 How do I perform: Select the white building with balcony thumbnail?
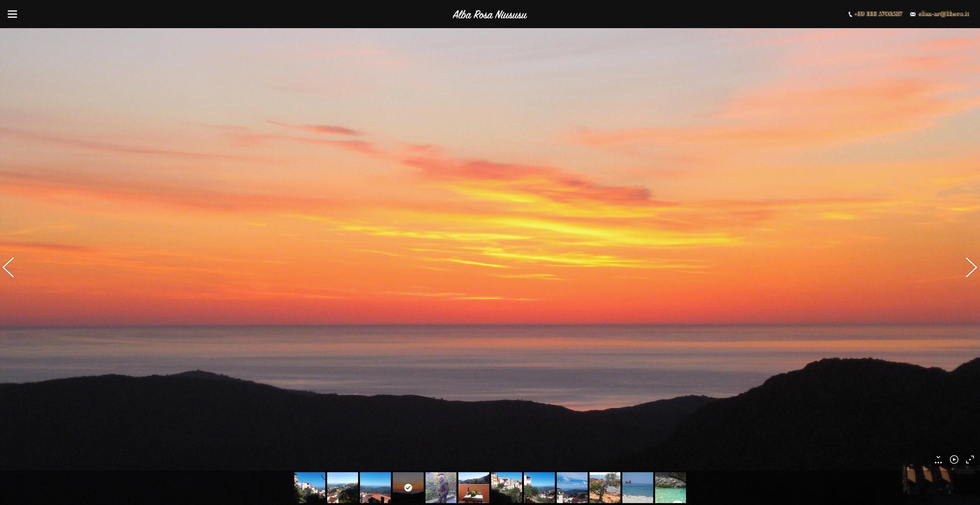tap(539, 488)
